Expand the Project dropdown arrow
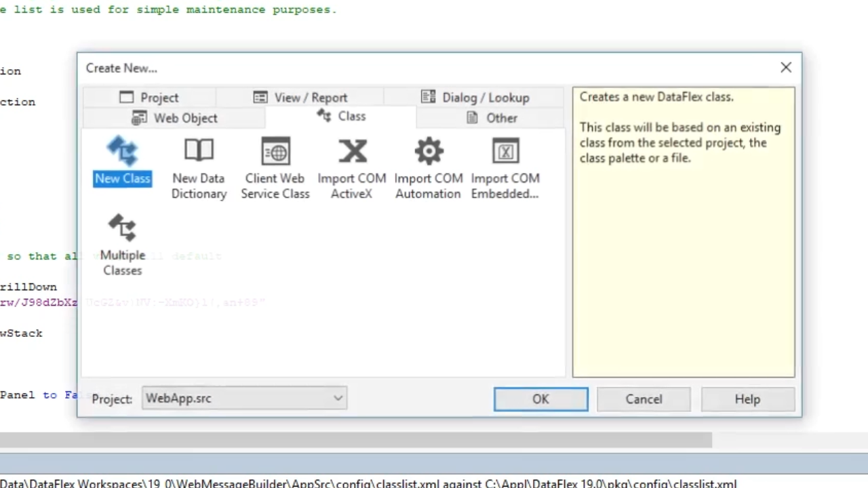This screenshot has height=488, width=868. (x=338, y=399)
